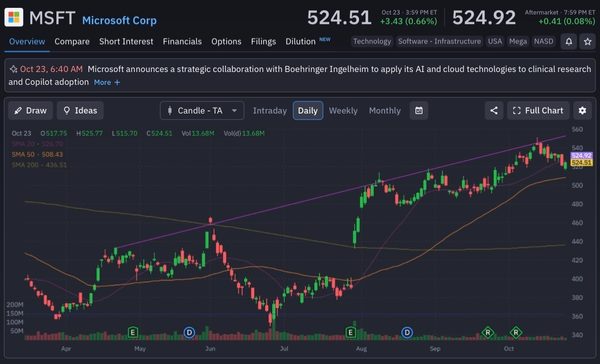Click the late May dividend D marker
The height and width of the screenshot is (364, 600).
tap(189, 332)
